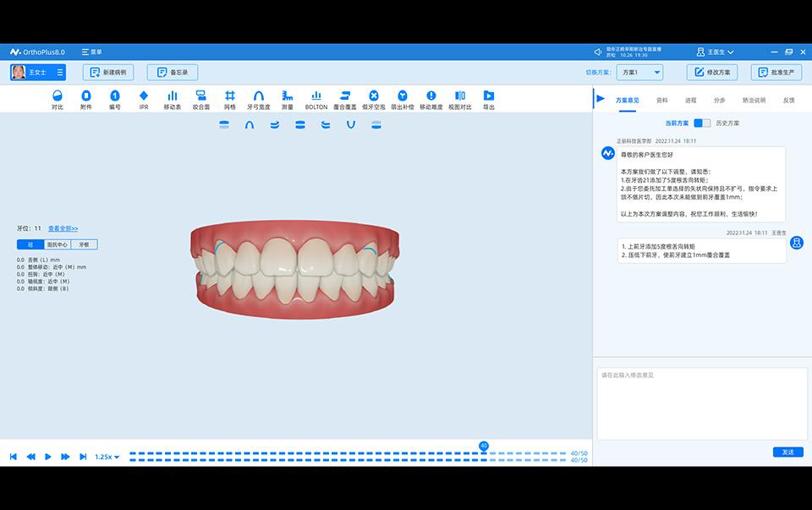
Task: Open the 移动难度 movement difficulty tool
Action: 431,100
